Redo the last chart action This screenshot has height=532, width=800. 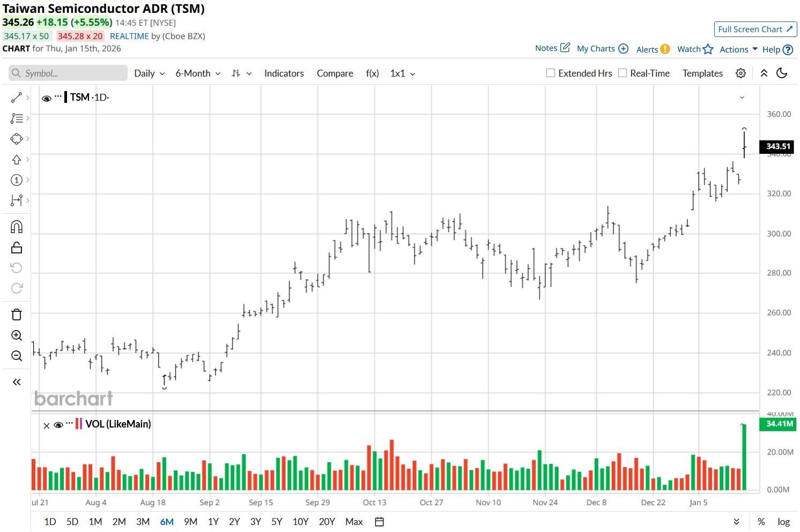pyautogui.click(x=17, y=288)
